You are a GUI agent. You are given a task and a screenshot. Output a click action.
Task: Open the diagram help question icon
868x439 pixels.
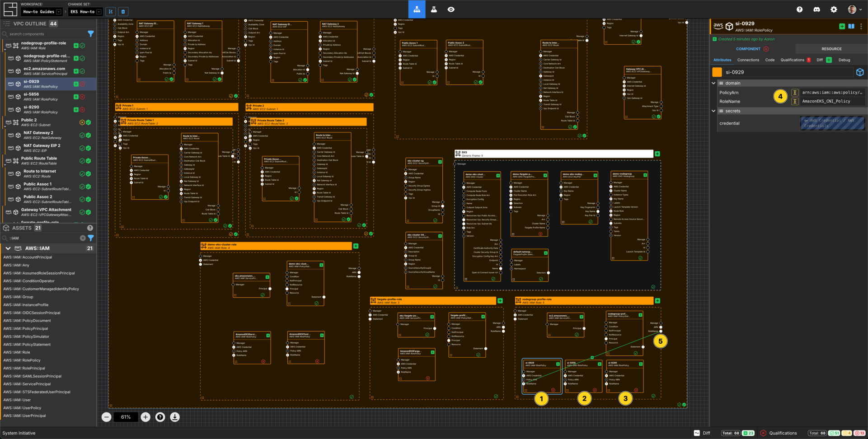pos(160,417)
